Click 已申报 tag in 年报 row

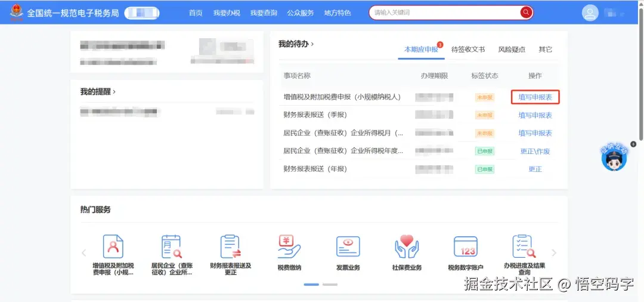tap(485, 169)
